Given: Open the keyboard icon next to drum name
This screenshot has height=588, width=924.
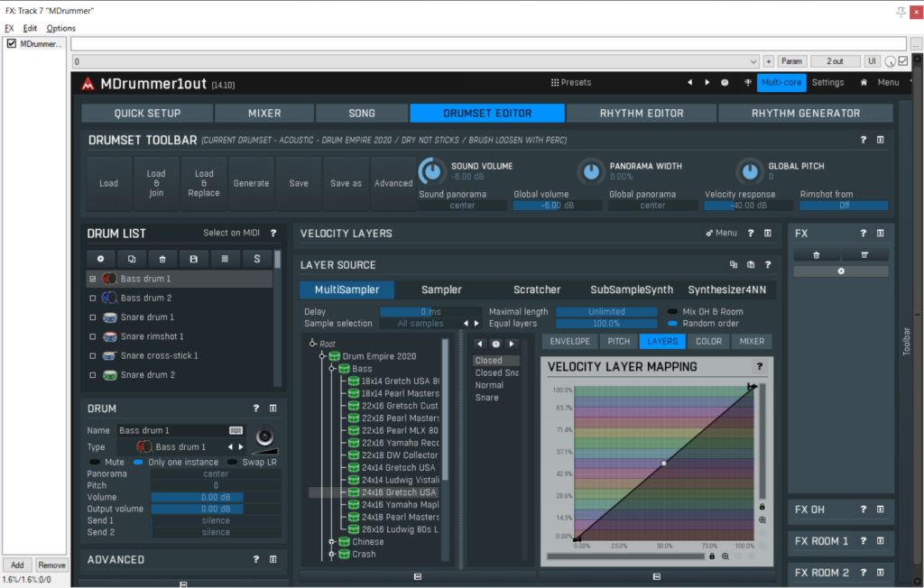Looking at the screenshot, I should [x=236, y=430].
